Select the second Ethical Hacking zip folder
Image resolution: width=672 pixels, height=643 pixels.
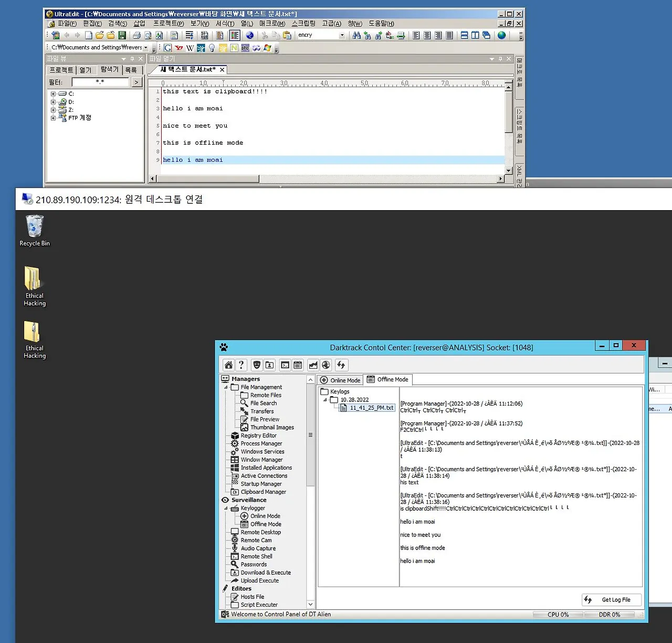pos(35,340)
